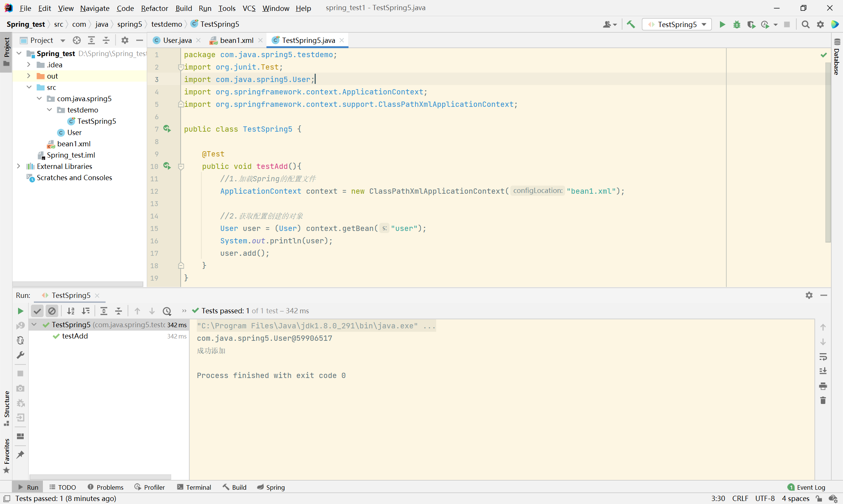Toggle alphabetical sort of test results
Viewport: 843px width, 504px height.
coord(70,311)
